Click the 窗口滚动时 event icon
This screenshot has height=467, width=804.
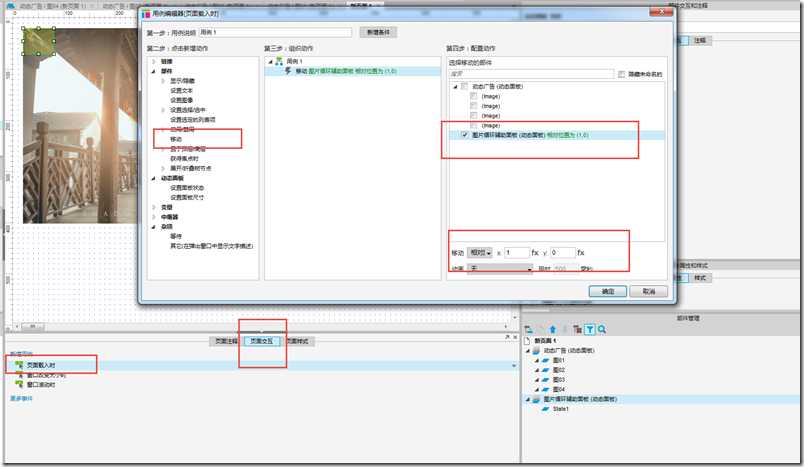pos(19,384)
